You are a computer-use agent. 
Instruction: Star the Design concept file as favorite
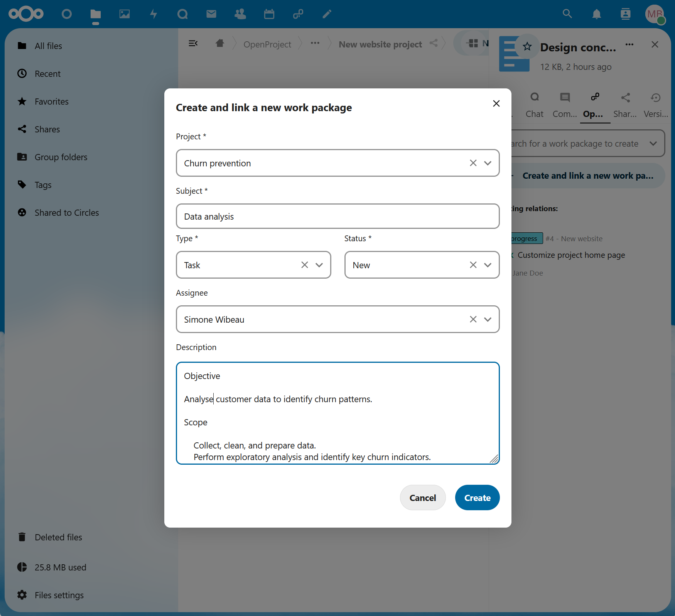tap(527, 47)
